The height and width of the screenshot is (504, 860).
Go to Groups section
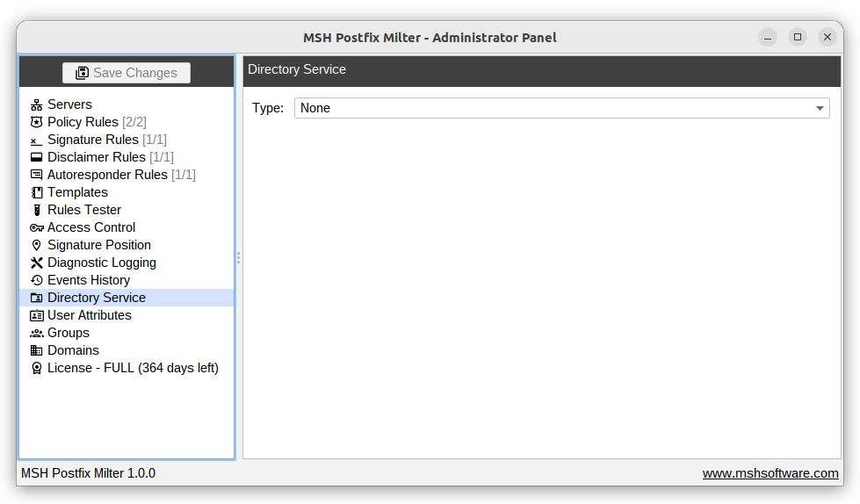click(x=68, y=333)
